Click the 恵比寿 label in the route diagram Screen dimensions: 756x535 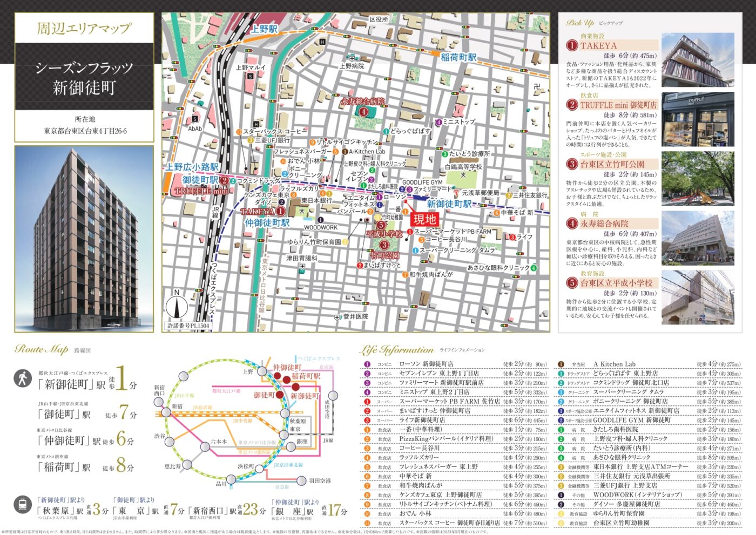pyautogui.click(x=173, y=466)
